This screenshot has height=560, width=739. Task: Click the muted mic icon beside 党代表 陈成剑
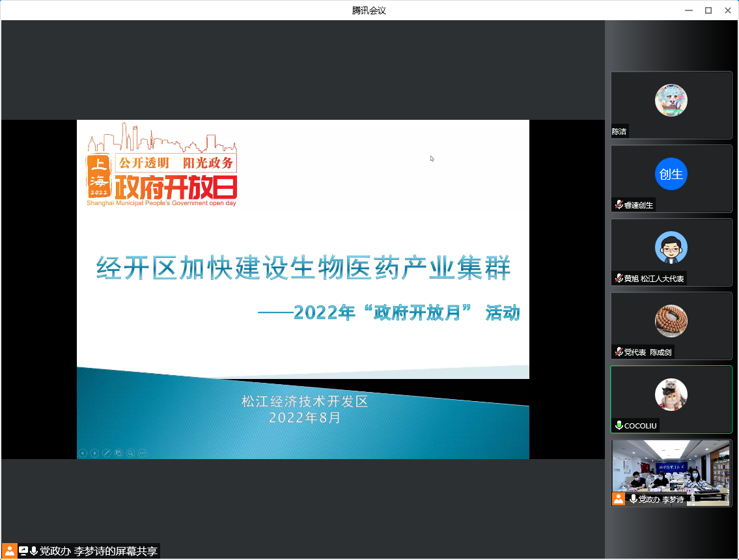619,352
